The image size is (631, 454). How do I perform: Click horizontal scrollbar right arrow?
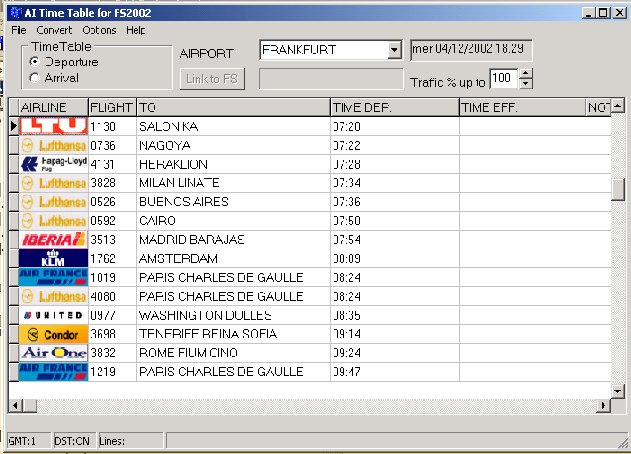pos(603,405)
